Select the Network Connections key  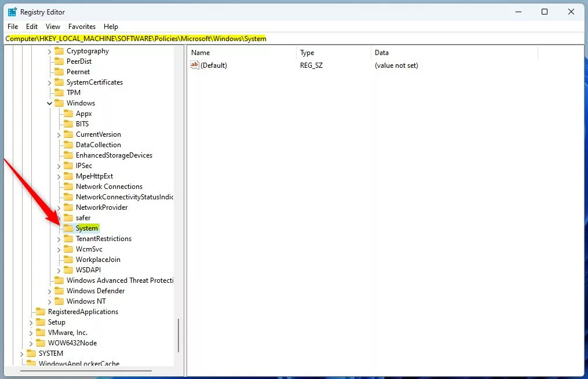point(109,187)
